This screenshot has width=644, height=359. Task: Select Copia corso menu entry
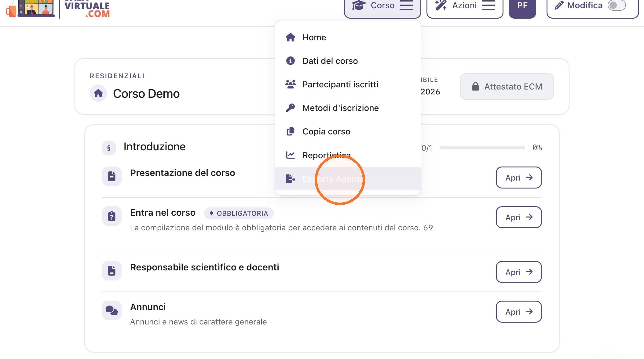click(x=348, y=131)
